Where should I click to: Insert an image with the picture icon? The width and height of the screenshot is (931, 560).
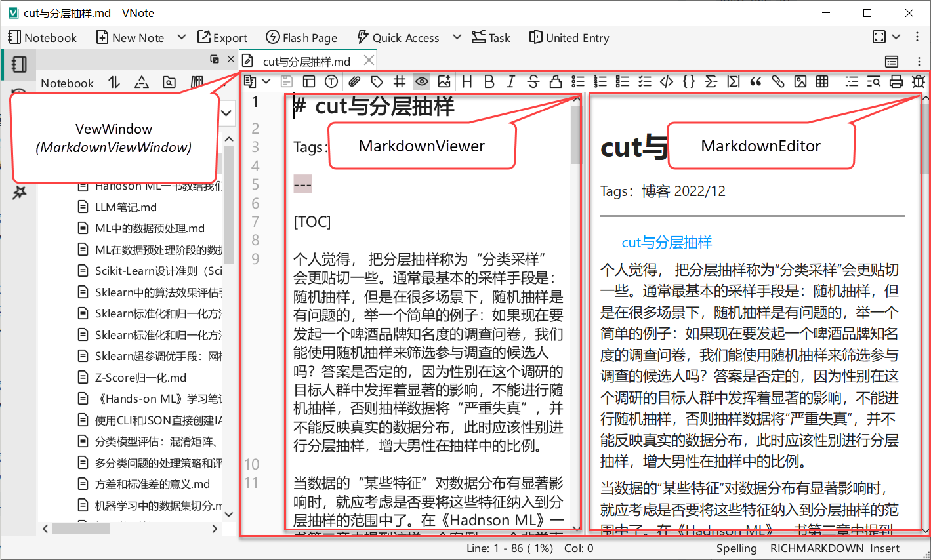800,81
